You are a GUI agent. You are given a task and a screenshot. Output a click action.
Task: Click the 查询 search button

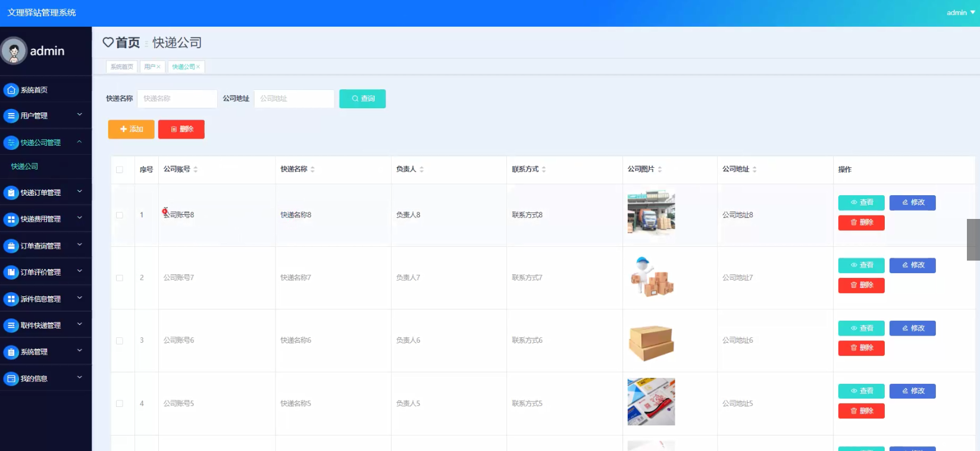click(362, 99)
